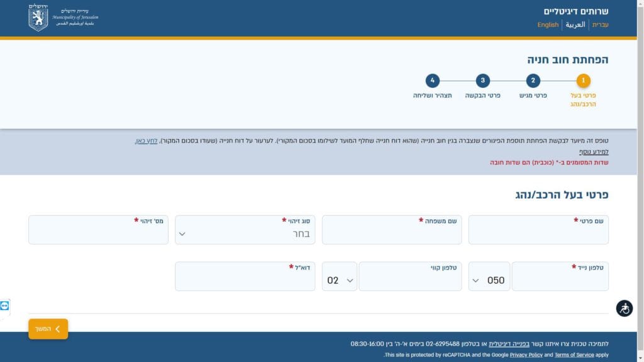
Task: Switch language to English
Action: (x=548, y=25)
